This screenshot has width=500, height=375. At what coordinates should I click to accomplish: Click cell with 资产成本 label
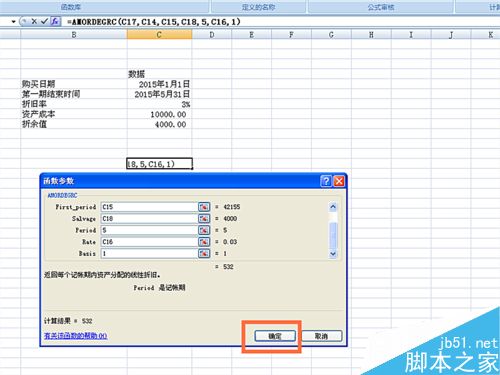click(x=74, y=114)
